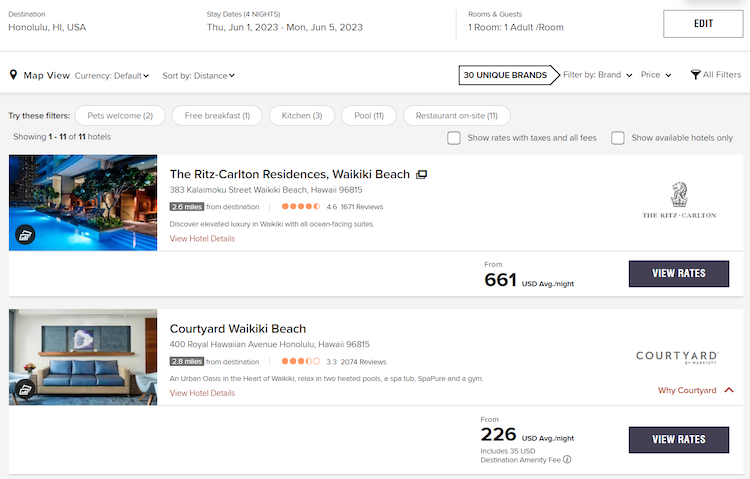Click the Destination Amenity Fee info icon
Image resolution: width=750 pixels, height=479 pixels.
(x=567, y=460)
